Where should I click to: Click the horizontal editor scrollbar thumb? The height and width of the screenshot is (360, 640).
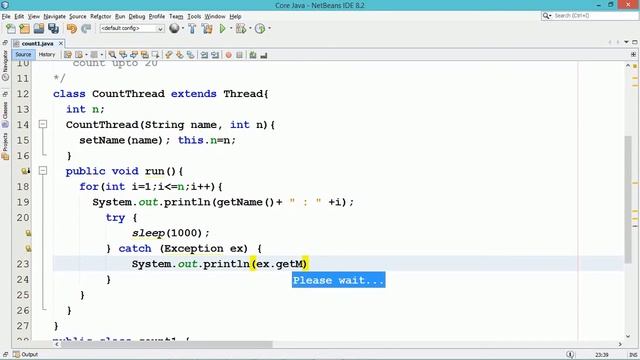167,344
